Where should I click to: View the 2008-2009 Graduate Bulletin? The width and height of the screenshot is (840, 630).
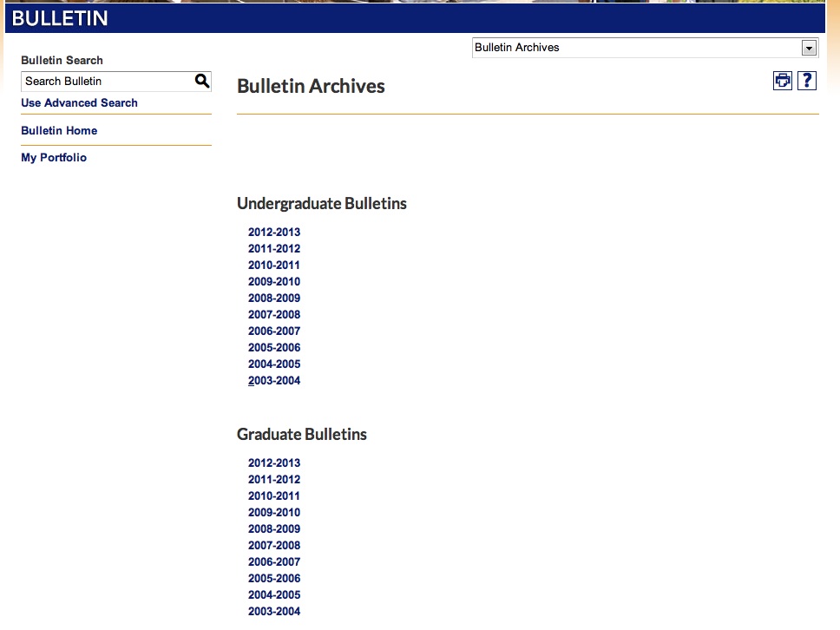[x=274, y=528]
